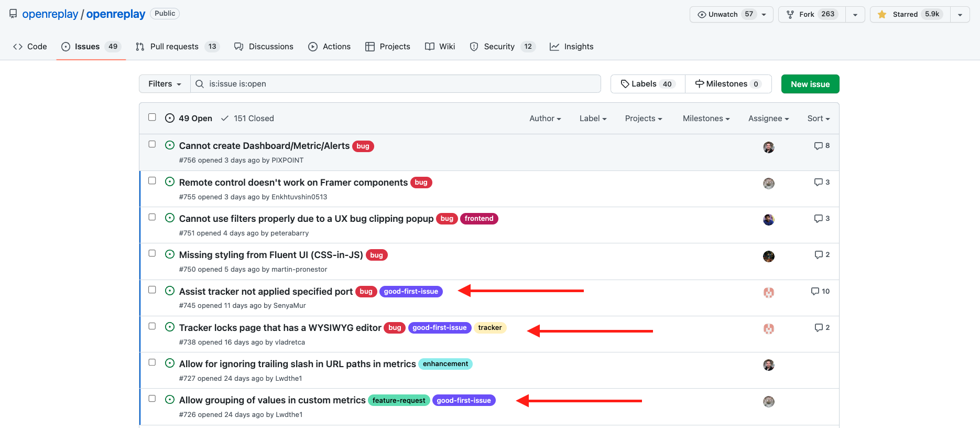Show the 151 Closed issues
Image resolution: width=980 pixels, height=428 pixels.
tap(247, 119)
